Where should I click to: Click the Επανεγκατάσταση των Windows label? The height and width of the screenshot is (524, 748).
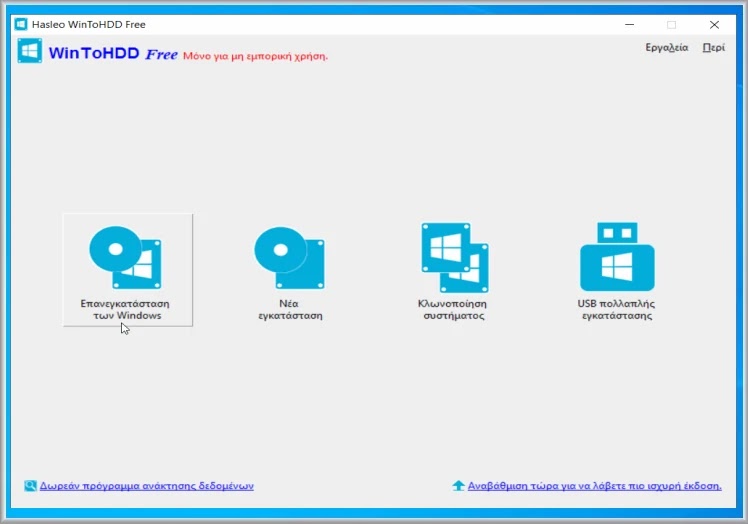125,309
